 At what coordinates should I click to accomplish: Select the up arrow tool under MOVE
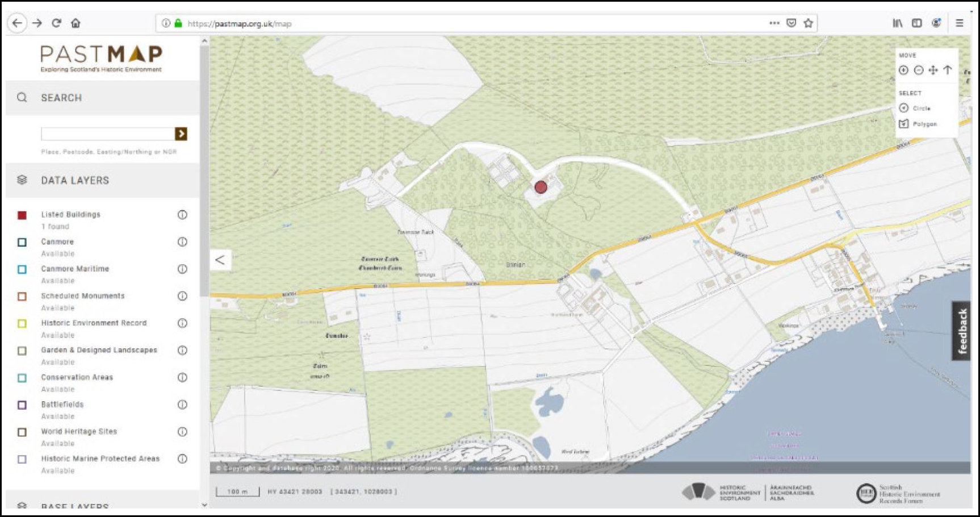948,69
